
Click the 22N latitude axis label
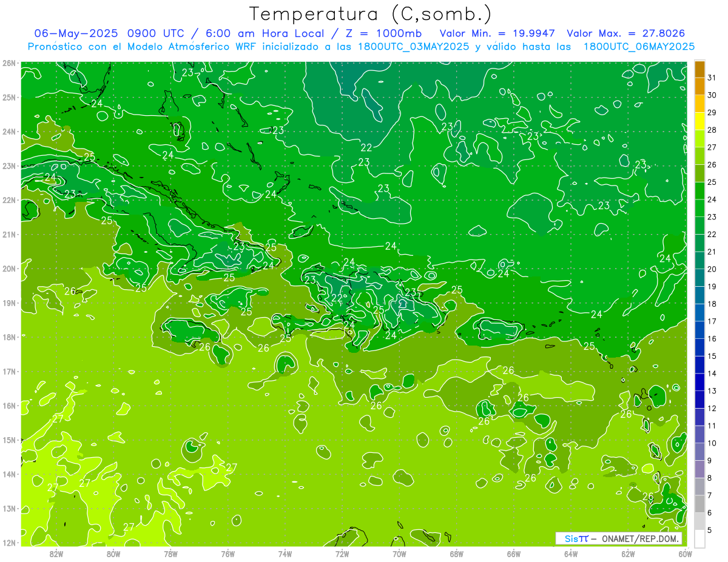pyautogui.click(x=8, y=200)
